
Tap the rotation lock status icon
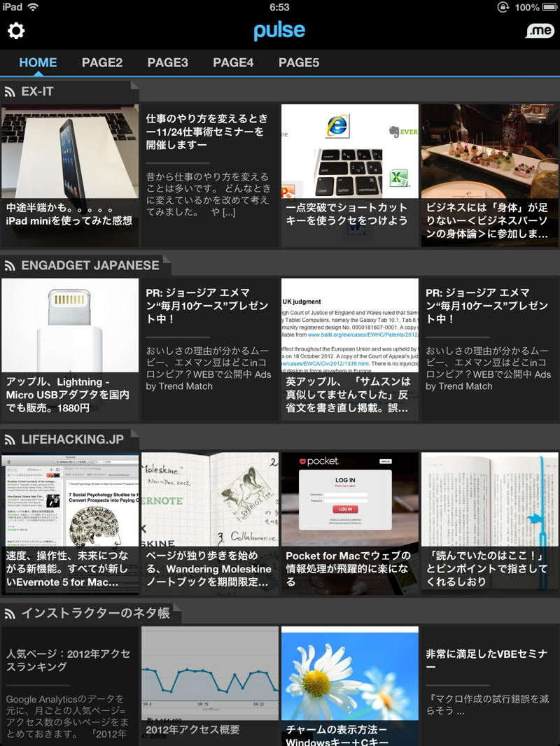pyautogui.click(x=503, y=7)
